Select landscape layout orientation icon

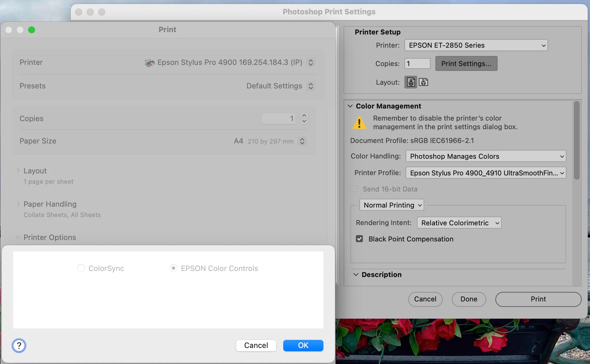pos(423,82)
